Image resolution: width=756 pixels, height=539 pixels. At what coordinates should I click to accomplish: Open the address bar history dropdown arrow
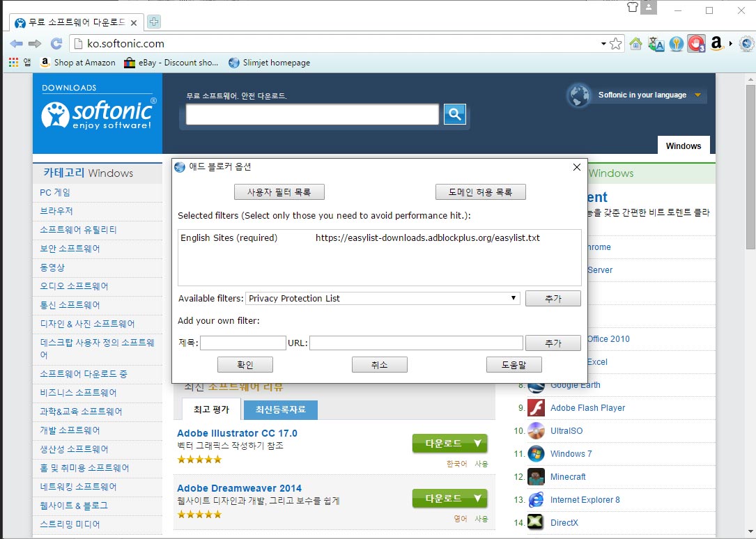(603, 44)
